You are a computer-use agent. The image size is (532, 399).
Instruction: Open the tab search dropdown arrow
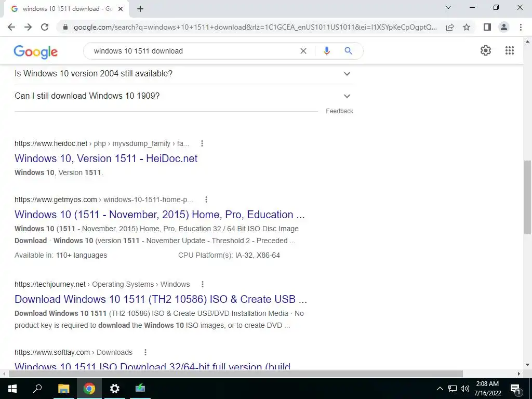pyautogui.click(x=448, y=7)
